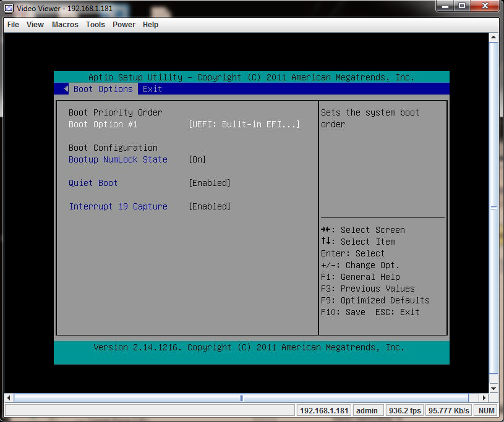Click horizontal scrollbar left arrow
The width and height of the screenshot is (504, 422).
(x=9, y=398)
